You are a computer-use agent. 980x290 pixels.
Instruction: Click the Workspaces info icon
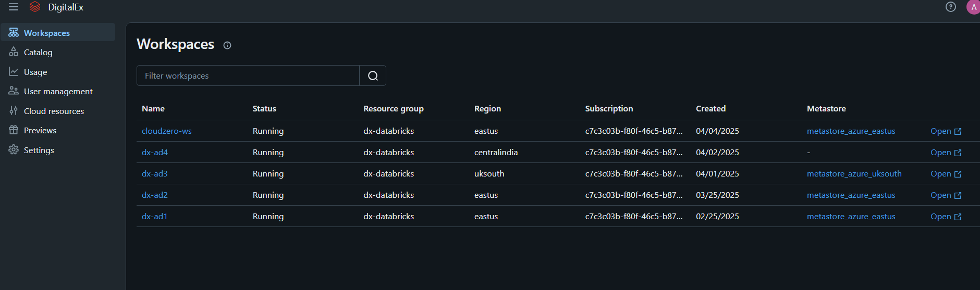tap(227, 45)
